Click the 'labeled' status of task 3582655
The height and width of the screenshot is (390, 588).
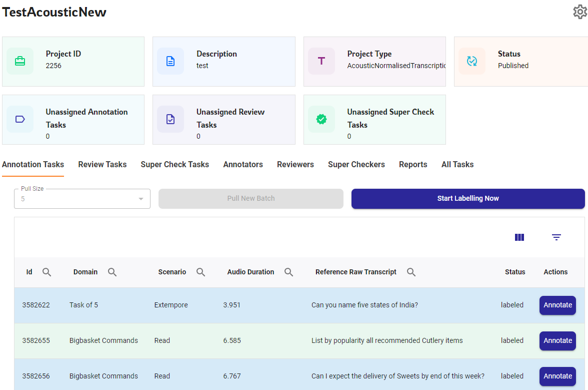(x=512, y=341)
